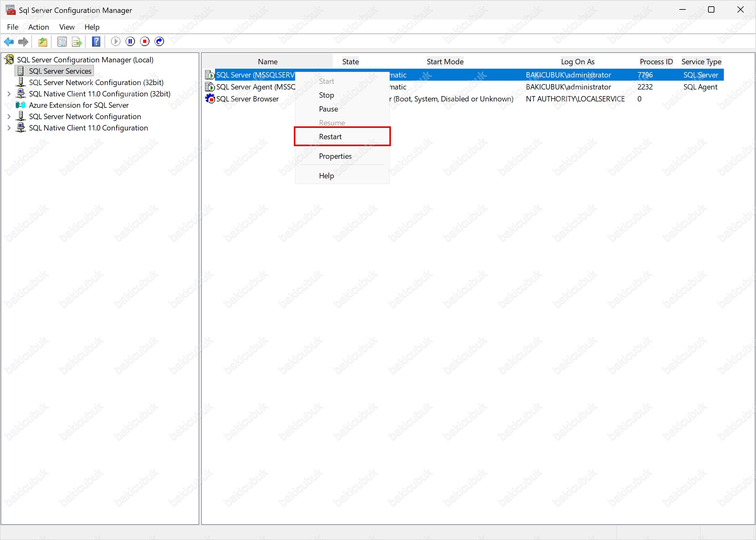This screenshot has height=540, width=756.
Task: Click the Up one level folder icon
Action: pyautogui.click(x=43, y=42)
